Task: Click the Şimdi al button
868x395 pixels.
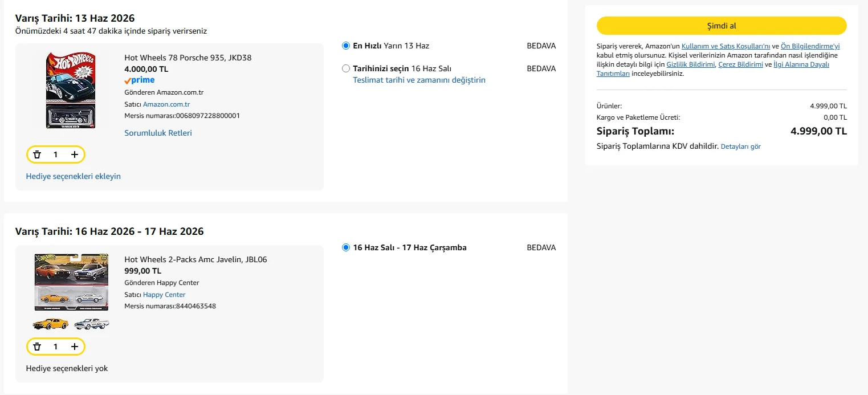Action: 722,26
